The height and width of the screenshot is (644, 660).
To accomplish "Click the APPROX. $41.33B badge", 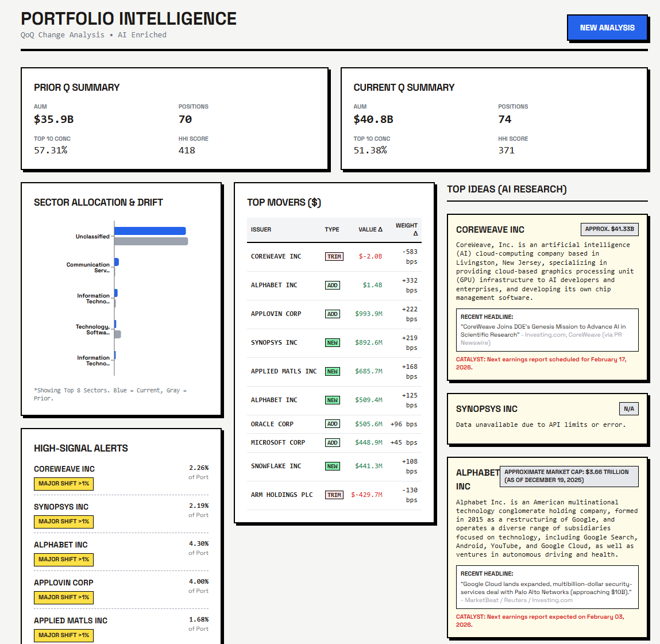I will coord(609,229).
